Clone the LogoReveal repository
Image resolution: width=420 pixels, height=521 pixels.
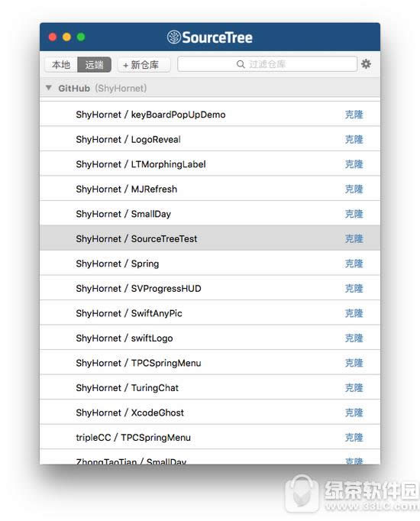354,139
